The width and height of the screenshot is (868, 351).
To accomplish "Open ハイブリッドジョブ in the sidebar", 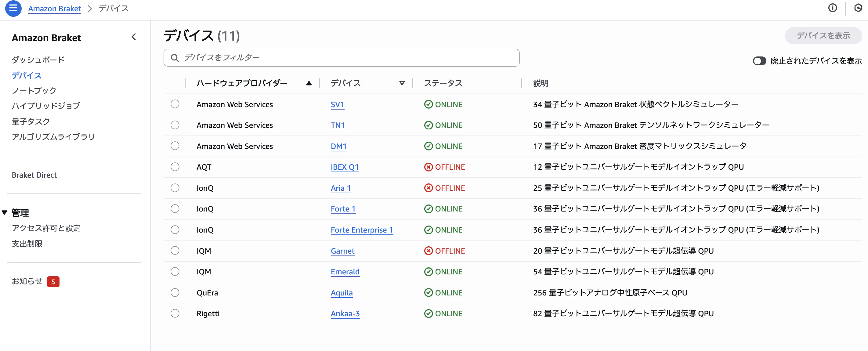I will (x=46, y=106).
